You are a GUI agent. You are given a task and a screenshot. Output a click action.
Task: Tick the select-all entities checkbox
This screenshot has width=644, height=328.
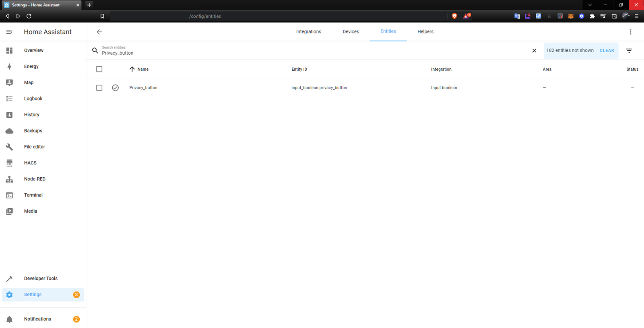click(99, 69)
